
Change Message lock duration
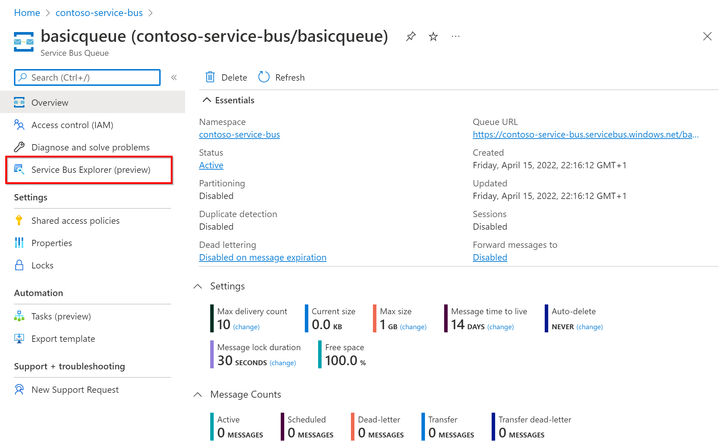tap(282, 363)
